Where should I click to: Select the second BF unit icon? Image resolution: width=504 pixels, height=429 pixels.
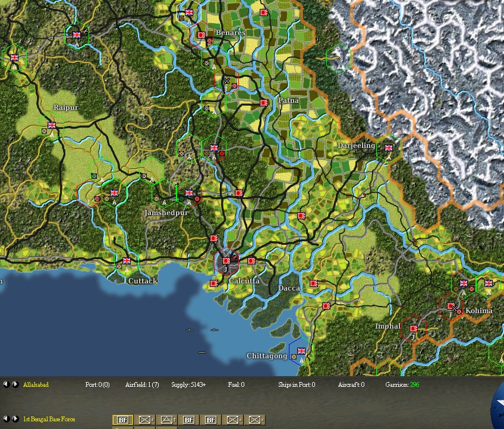click(188, 419)
